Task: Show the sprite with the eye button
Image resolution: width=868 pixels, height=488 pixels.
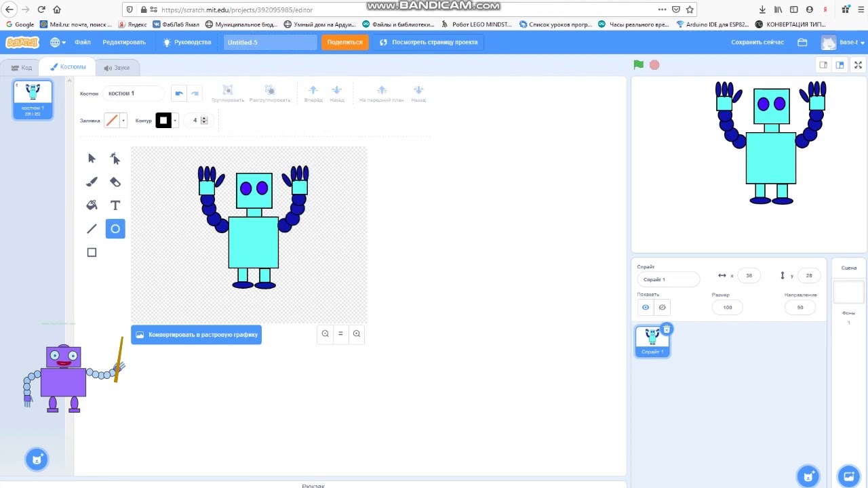Action: click(646, 308)
